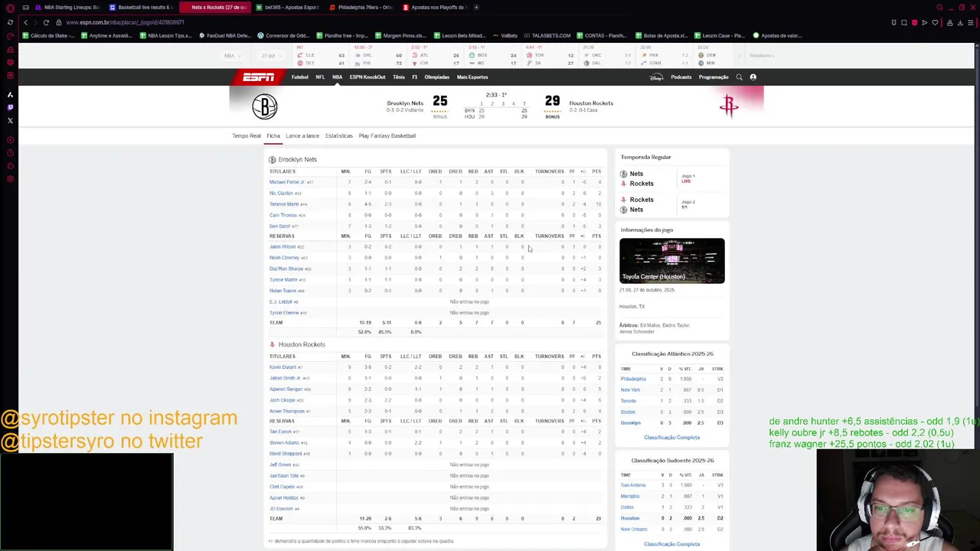Open Kevin Durant player link

pos(283,367)
